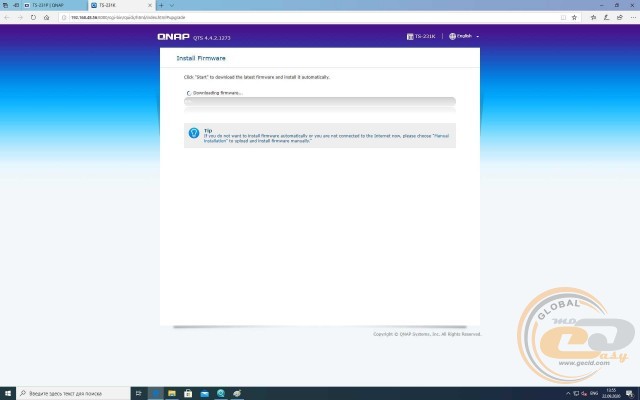The image size is (640, 400).
Task: Click the TS-231K device icon in header
Action: click(410, 36)
